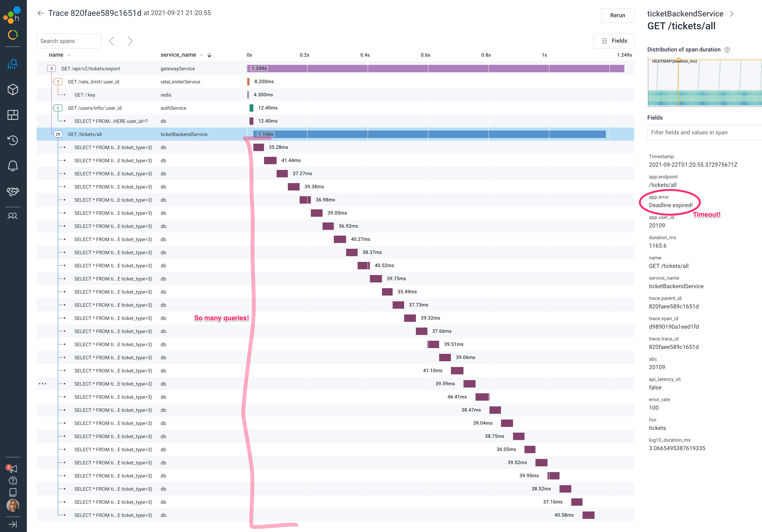The width and height of the screenshot is (762, 532).
Task: Open the Triggers bell icon in sidebar
Action: pos(13,166)
